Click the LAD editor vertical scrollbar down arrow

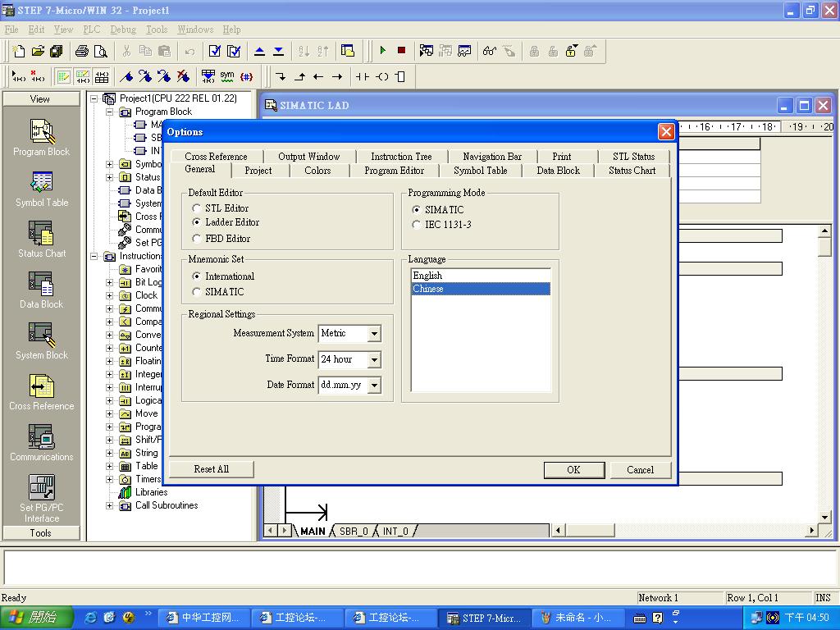pyautogui.click(x=825, y=517)
